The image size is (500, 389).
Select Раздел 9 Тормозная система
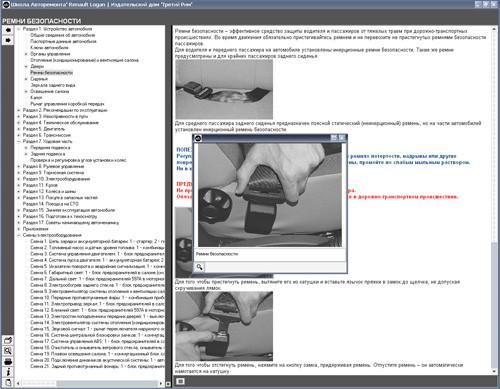tap(53, 173)
